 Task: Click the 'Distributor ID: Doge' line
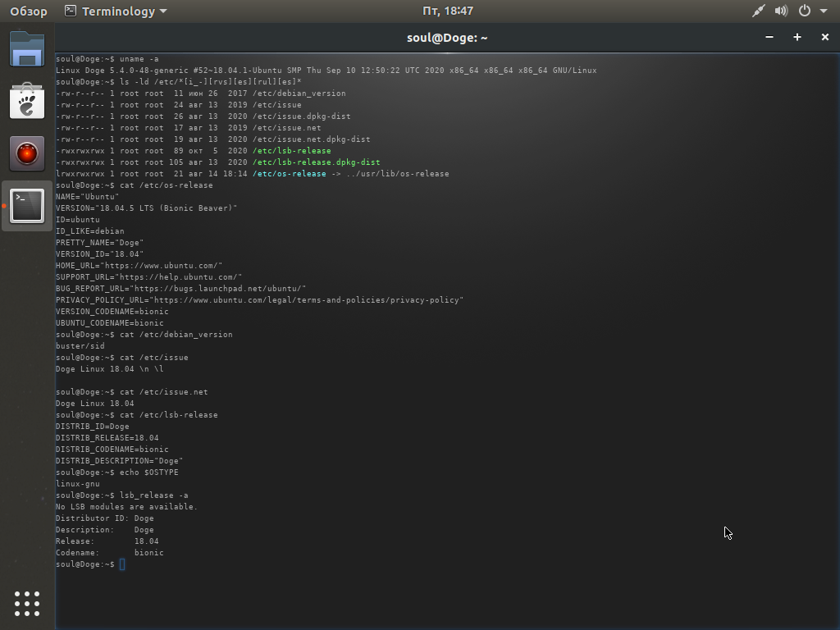[105, 518]
